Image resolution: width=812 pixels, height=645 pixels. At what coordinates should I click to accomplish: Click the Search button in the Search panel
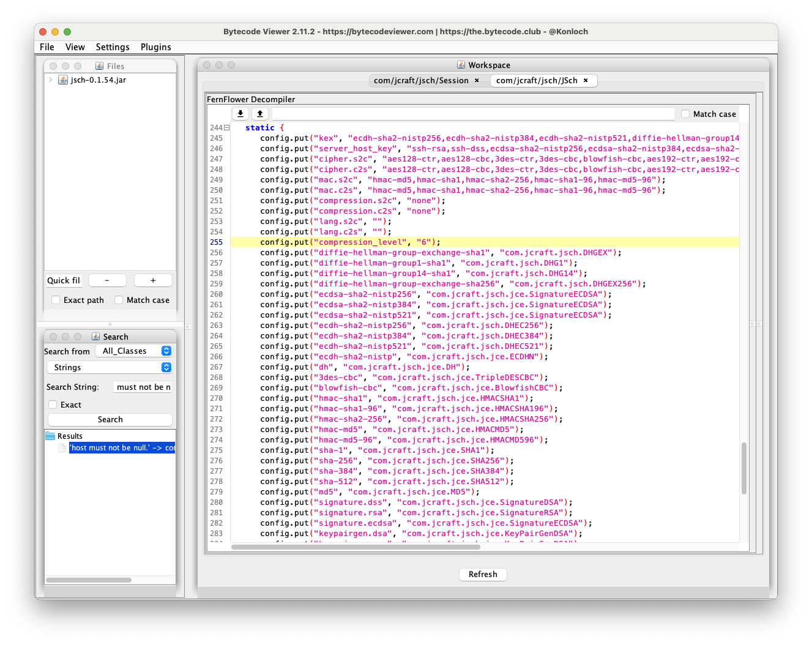(110, 419)
